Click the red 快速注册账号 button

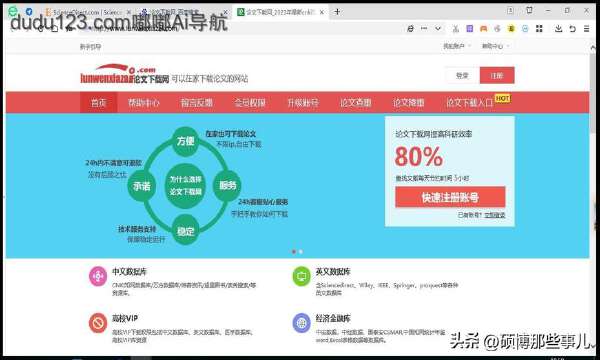pos(450,197)
